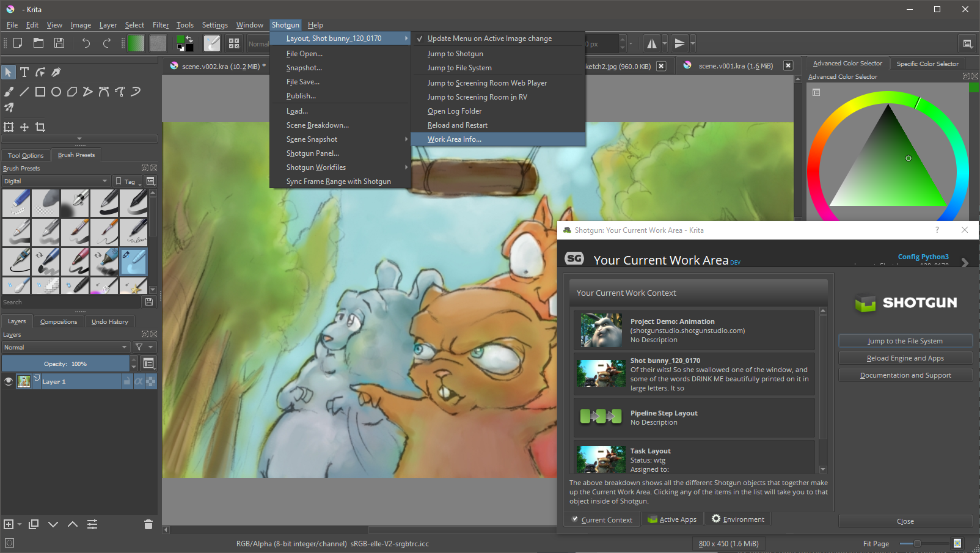Open the Digital brush tag dropdown
Viewport: 980px width, 553px height.
point(56,181)
